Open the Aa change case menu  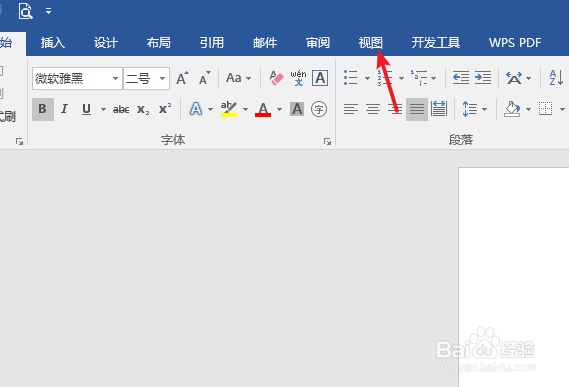tap(238, 78)
